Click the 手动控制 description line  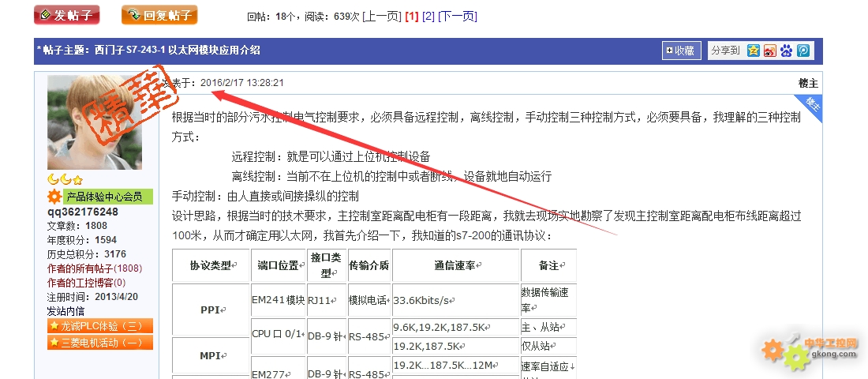point(265,196)
